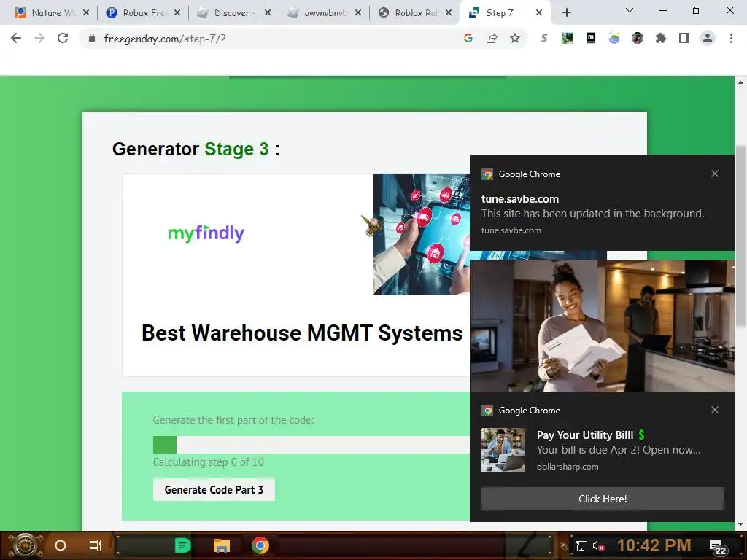This screenshot has width=747, height=560.
Task: Dismiss the Pay Your Utility Bill notification
Action: [715, 410]
